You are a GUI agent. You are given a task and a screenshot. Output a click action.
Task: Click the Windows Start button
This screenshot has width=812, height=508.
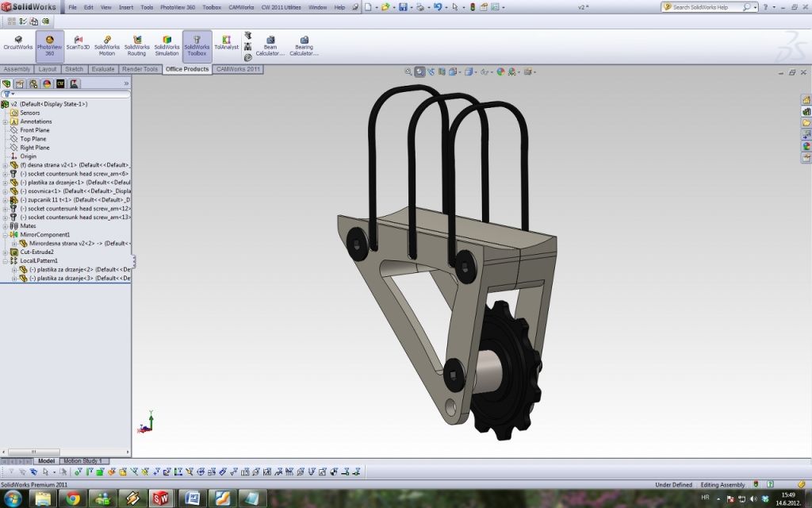click(13, 498)
